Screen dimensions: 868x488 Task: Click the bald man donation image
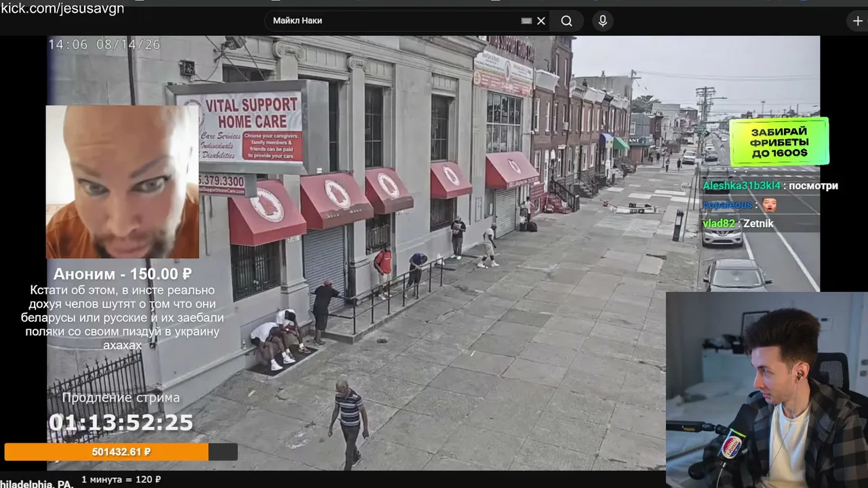[122, 182]
